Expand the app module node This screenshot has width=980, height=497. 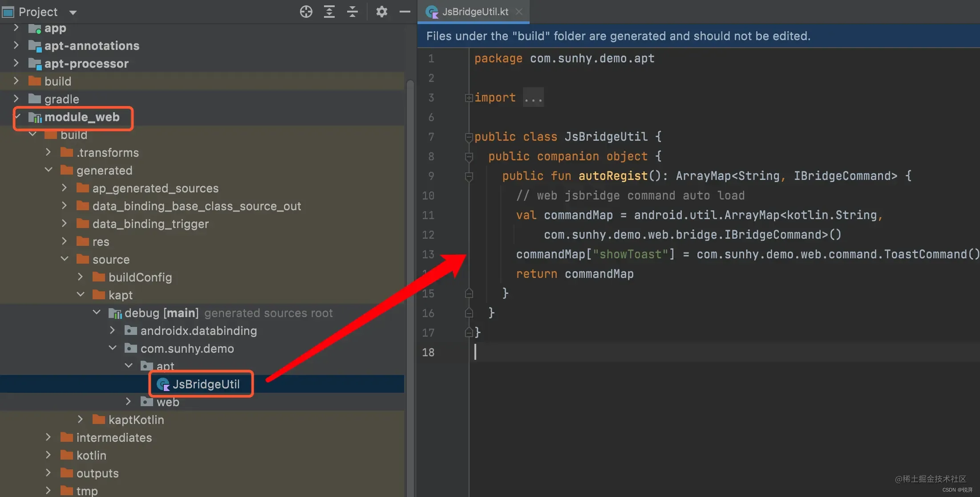coord(16,28)
